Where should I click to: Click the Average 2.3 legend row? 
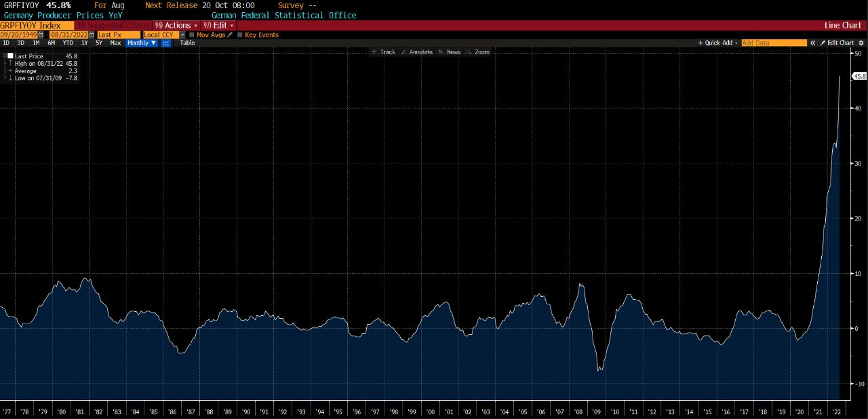tap(42, 71)
